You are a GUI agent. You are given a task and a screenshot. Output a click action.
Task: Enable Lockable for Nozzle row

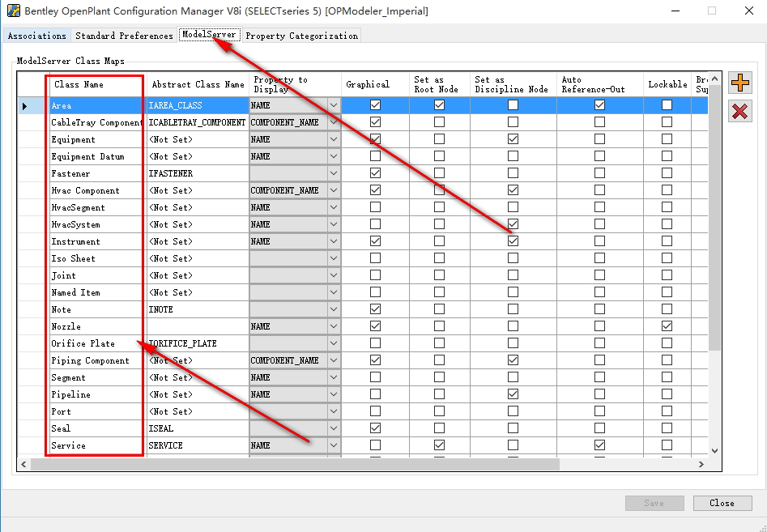(x=667, y=326)
